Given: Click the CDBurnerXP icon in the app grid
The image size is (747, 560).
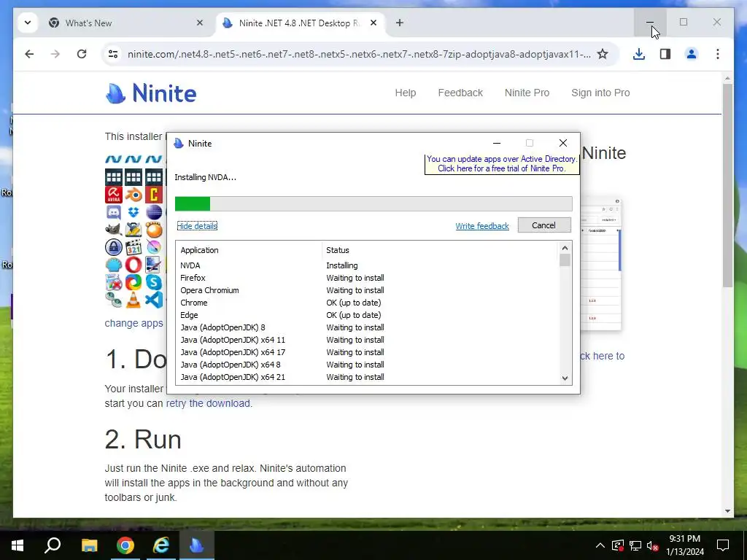Looking at the screenshot, I should click(153, 195).
